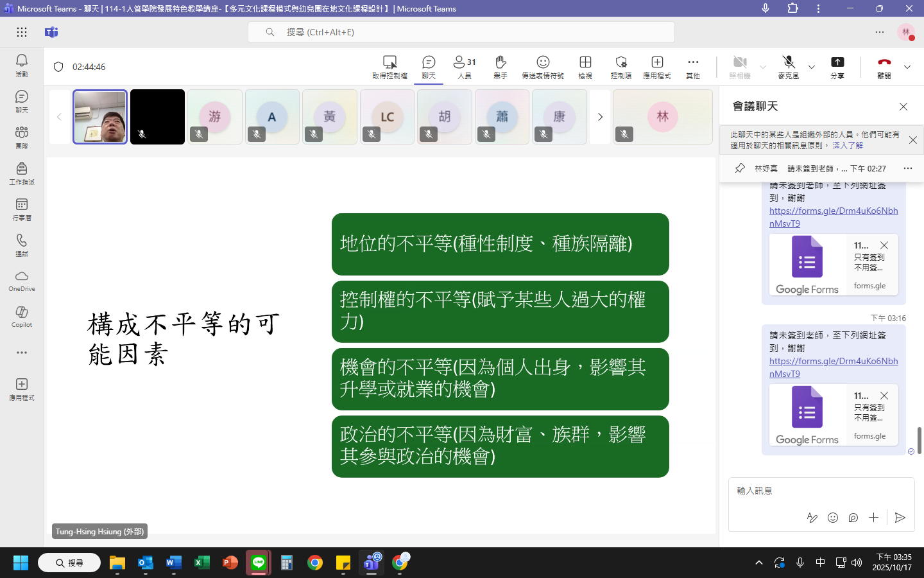Open Copilot in the left sidebar

[22, 316]
